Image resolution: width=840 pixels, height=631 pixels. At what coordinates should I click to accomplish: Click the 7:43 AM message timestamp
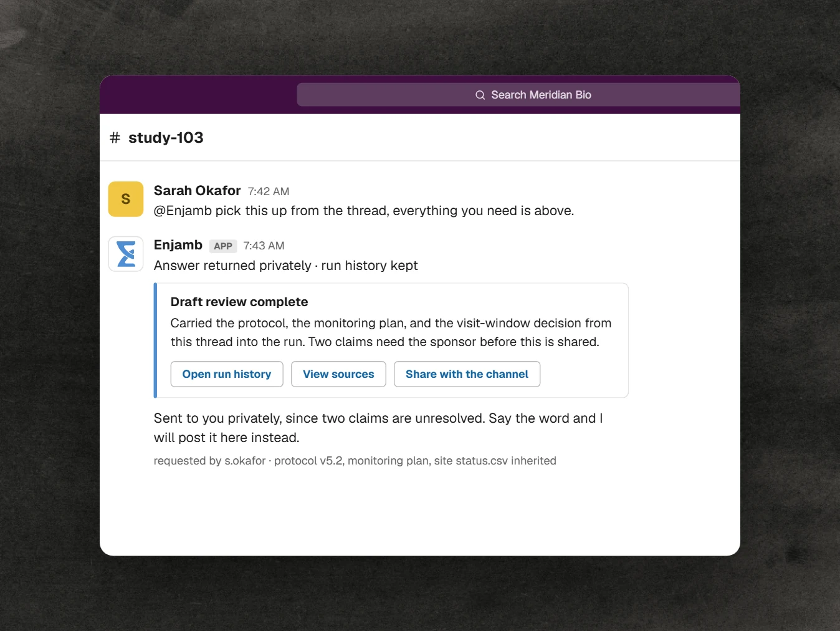pos(264,246)
